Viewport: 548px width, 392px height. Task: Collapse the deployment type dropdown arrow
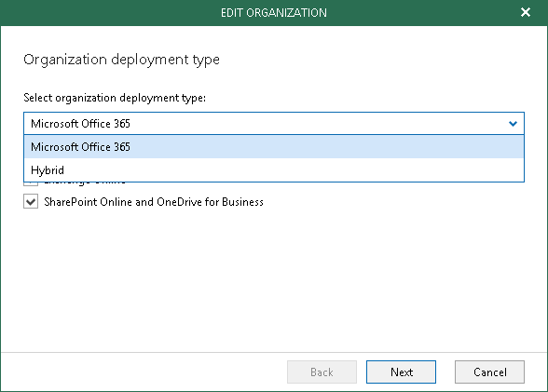(x=513, y=124)
